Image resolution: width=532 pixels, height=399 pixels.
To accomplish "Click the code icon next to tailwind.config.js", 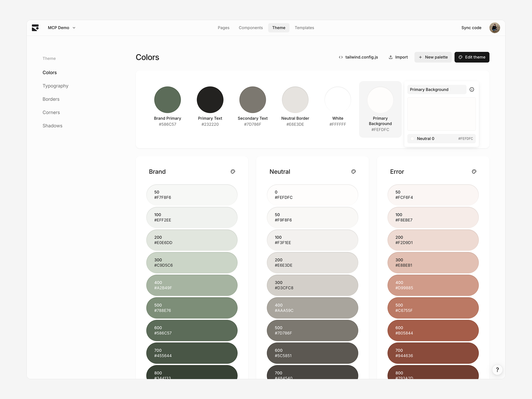I will pyautogui.click(x=341, y=57).
